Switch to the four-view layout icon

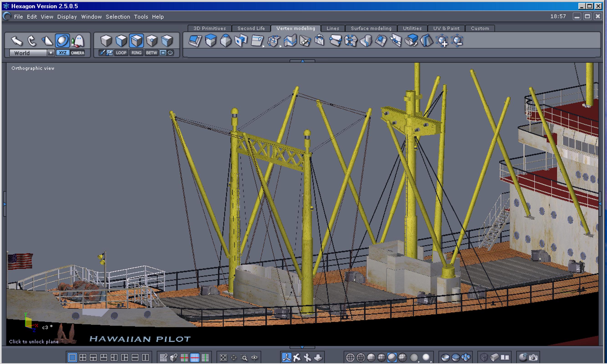coord(83,357)
